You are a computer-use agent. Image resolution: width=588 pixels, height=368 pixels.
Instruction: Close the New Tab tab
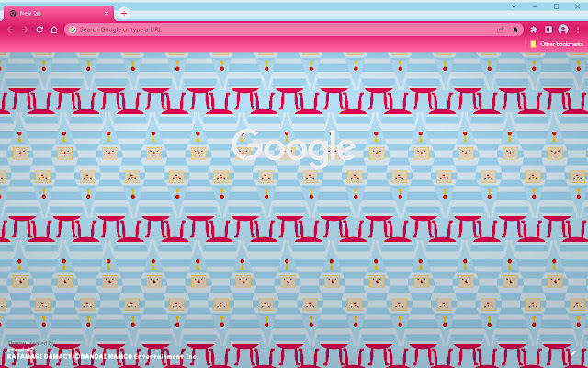(107, 14)
